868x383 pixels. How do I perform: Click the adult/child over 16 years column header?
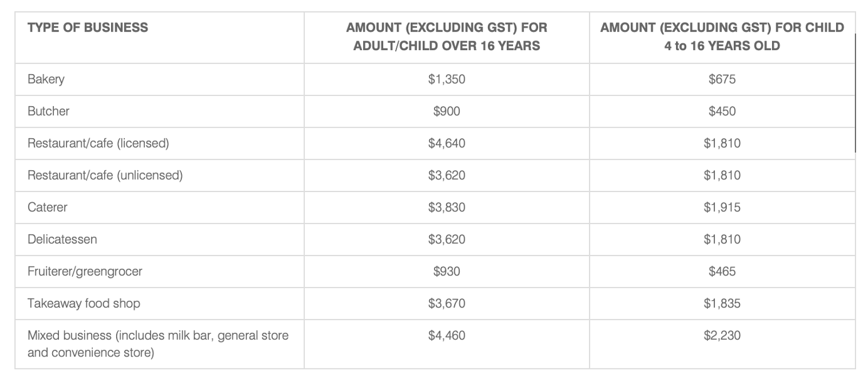(447, 36)
